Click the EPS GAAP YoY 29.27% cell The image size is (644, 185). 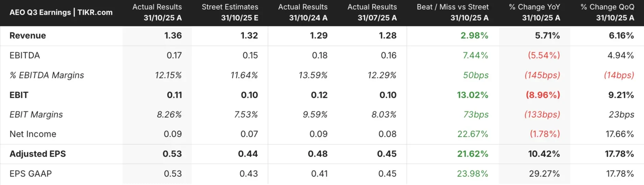[544, 174]
